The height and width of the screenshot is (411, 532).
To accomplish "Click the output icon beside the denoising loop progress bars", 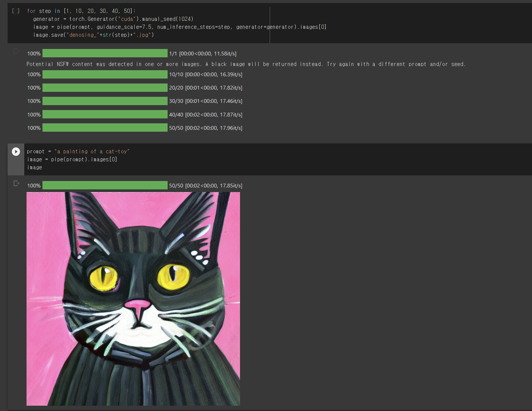I will 16,51.
